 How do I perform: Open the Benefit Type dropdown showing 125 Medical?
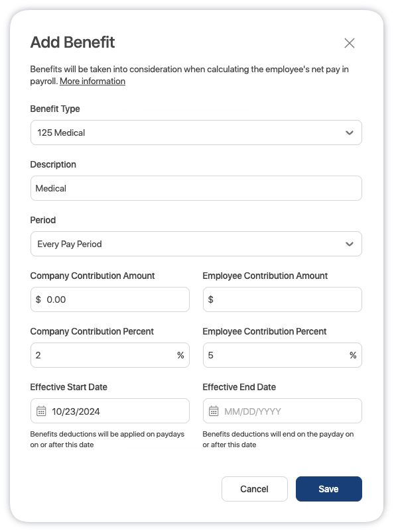(196, 133)
